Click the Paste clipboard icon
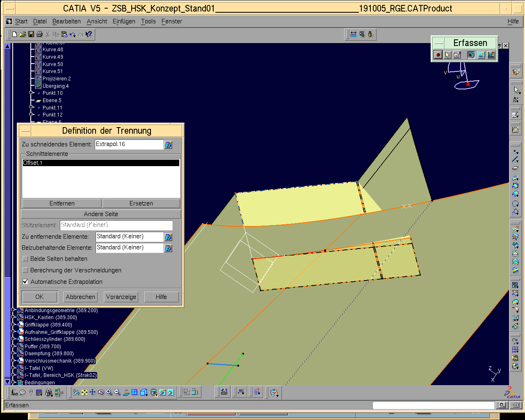The width and height of the screenshot is (525, 420). (x=64, y=34)
